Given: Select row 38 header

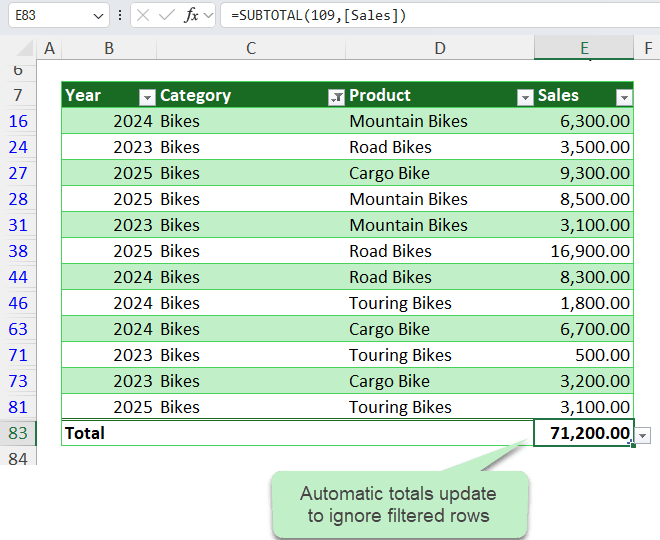Looking at the screenshot, I should click(x=18, y=251).
